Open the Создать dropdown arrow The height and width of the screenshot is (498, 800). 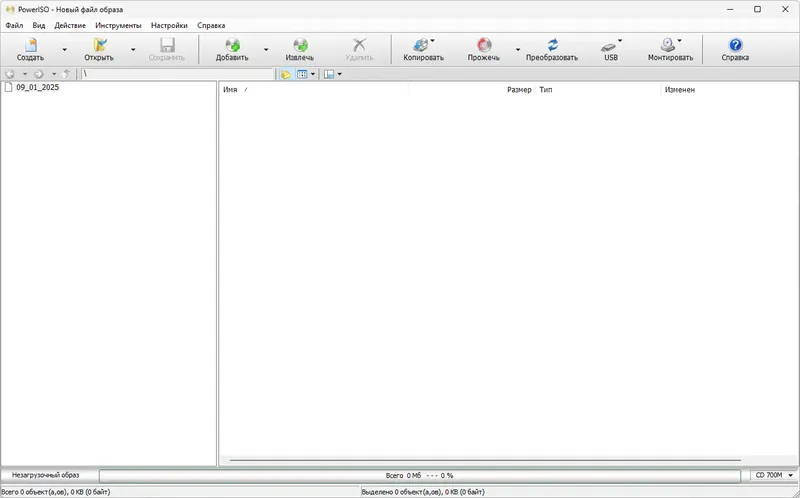coord(64,49)
